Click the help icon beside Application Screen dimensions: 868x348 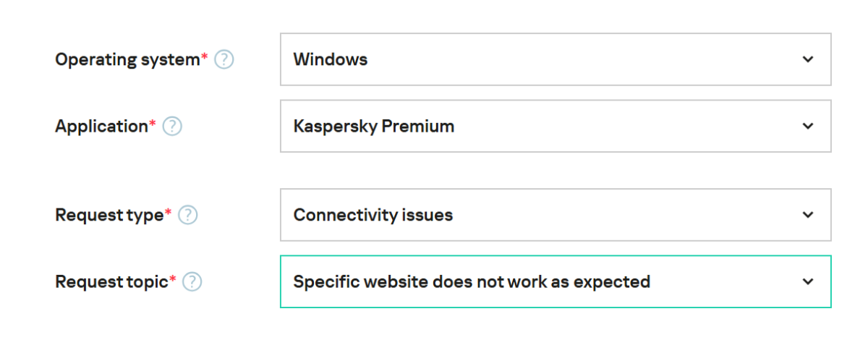[172, 127]
